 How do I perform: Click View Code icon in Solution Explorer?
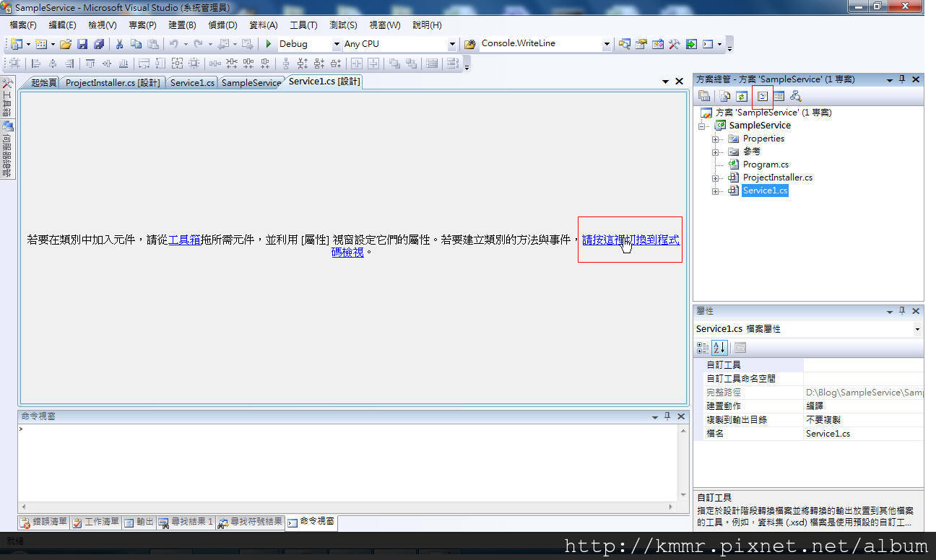pyautogui.click(x=762, y=96)
